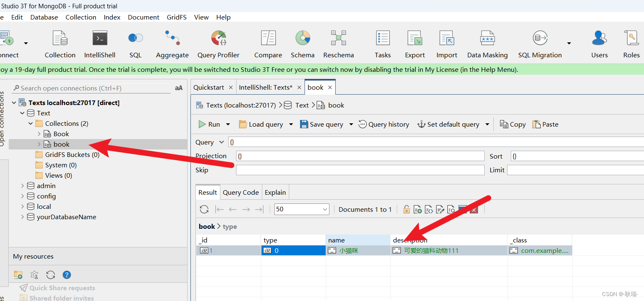Open the Set default query dropdown arrow
The width and height of the screenshot is (644, 301).
click(x=487, y=124)
